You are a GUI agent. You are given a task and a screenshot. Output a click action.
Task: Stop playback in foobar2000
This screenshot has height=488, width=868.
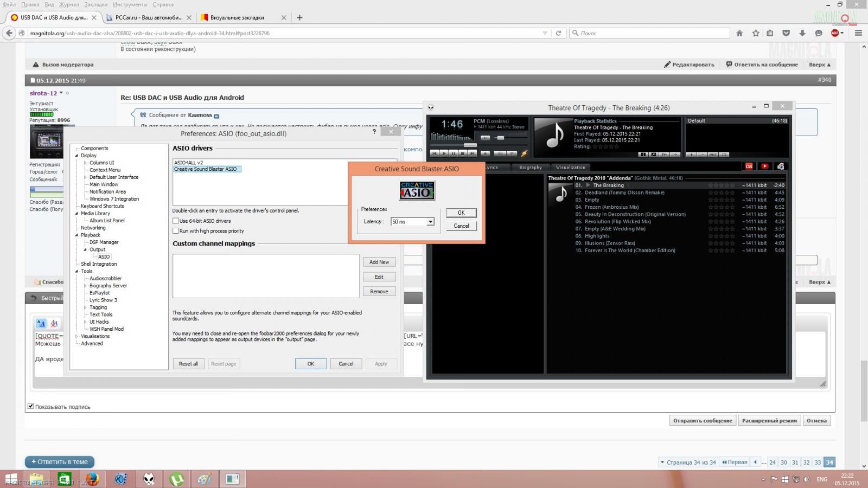(463, 153)
